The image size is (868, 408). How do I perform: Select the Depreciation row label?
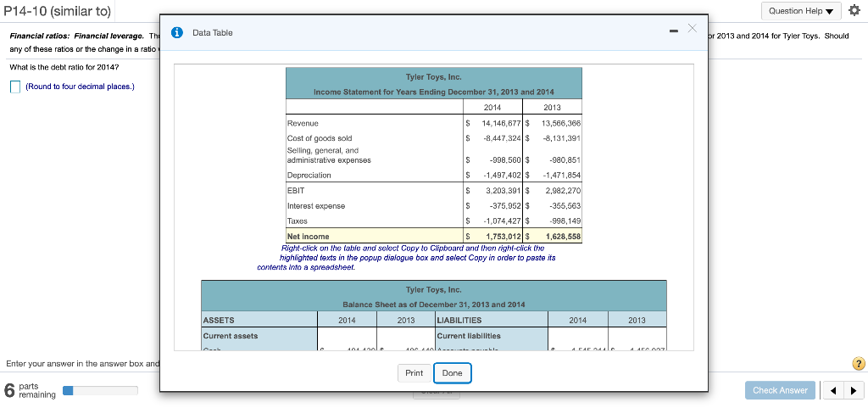pyautogui.click(x=309, y=176)
